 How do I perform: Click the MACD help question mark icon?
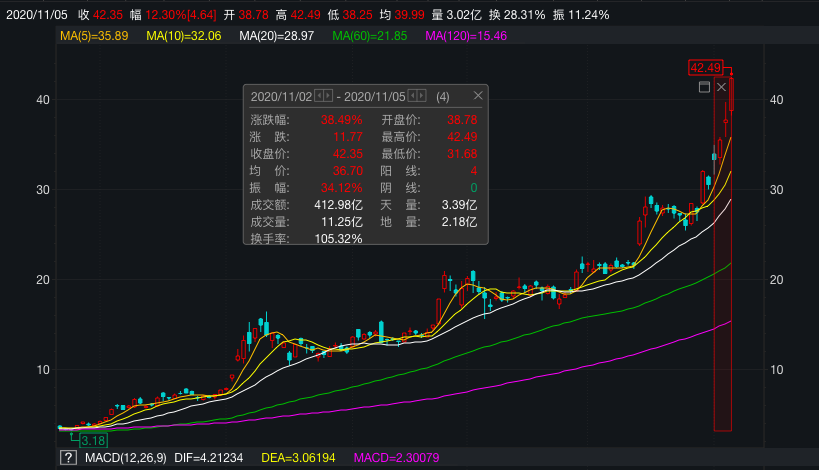(68, 458)
